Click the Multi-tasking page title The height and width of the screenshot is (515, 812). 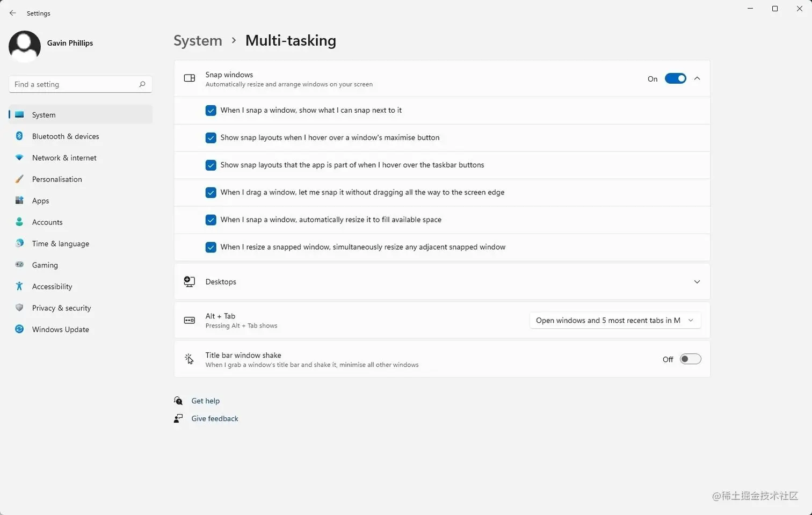(x=291, y=40)
